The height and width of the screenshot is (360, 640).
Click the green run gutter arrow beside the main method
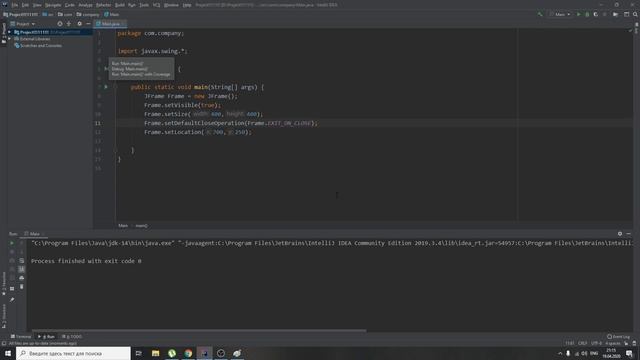tap(106, 87)
